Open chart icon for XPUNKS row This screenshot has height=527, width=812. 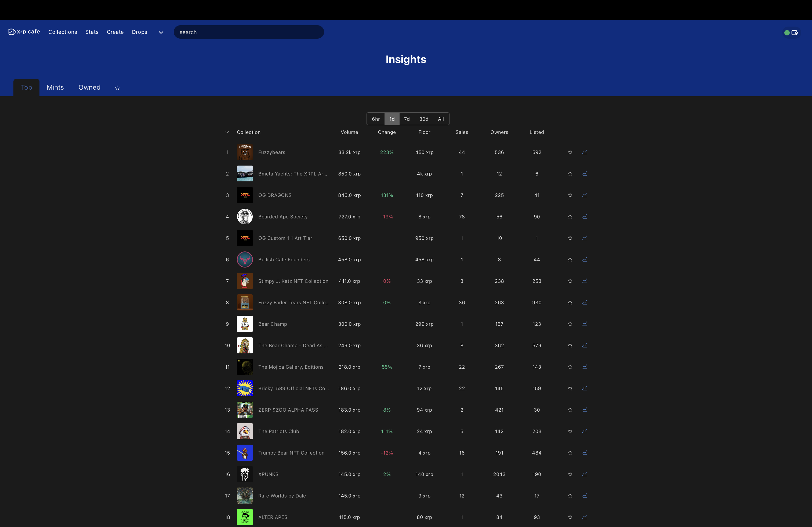(585, 474)
